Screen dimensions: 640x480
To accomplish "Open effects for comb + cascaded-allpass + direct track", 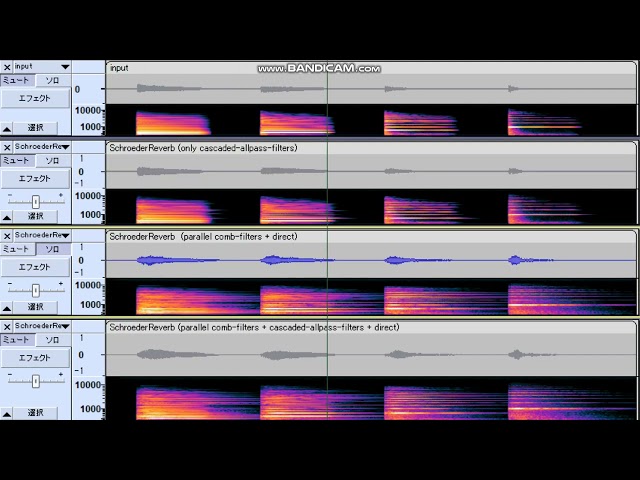I will [35, 358].
